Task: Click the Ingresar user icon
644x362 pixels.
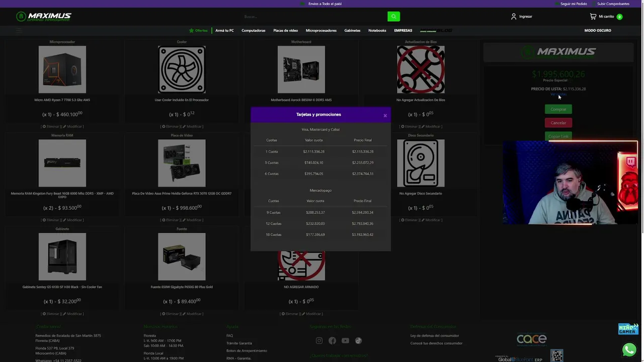Action: (x=514, y=17)
